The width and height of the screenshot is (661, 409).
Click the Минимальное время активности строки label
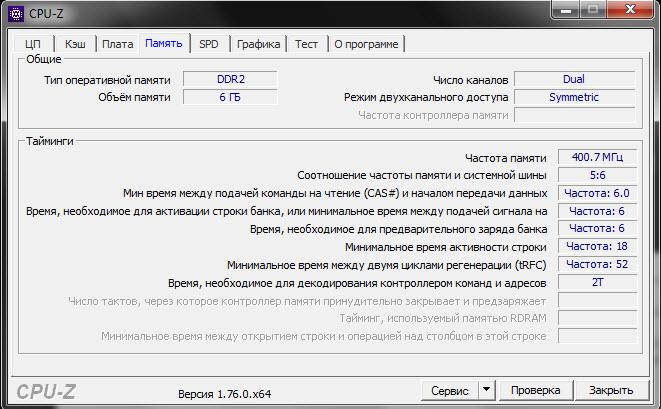pos(446,248)
